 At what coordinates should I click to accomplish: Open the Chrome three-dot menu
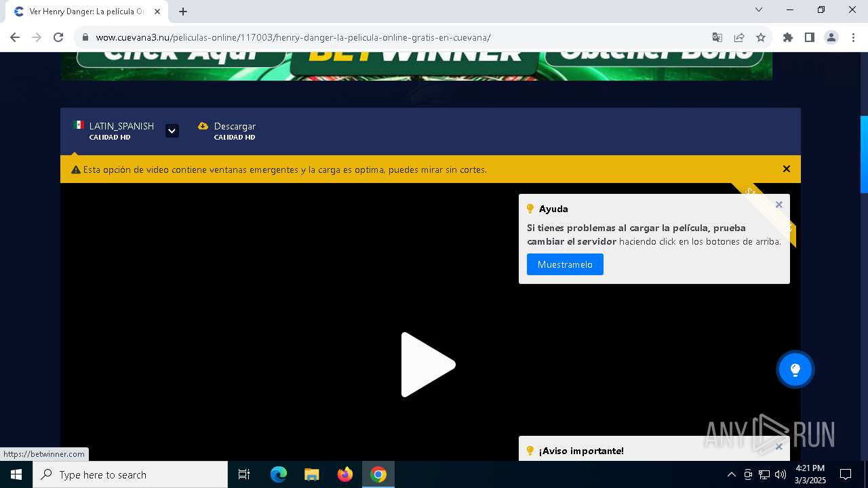pos(853,37)
